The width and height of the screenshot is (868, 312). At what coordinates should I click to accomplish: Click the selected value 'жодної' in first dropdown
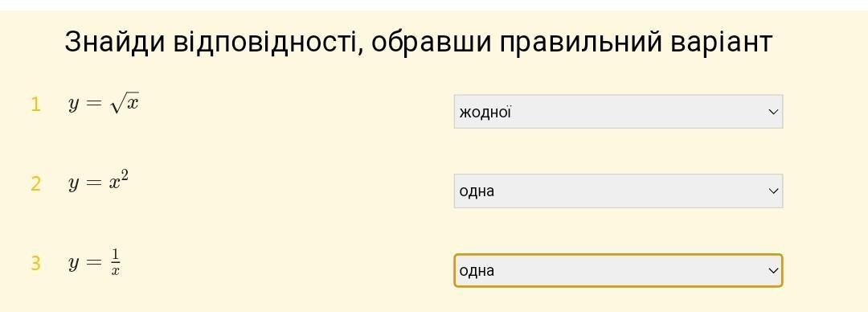pyautogui.click(x=485, y=112)
